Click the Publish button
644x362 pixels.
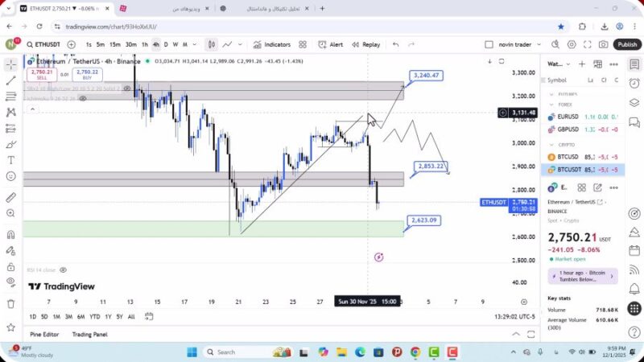click(626, 45)
